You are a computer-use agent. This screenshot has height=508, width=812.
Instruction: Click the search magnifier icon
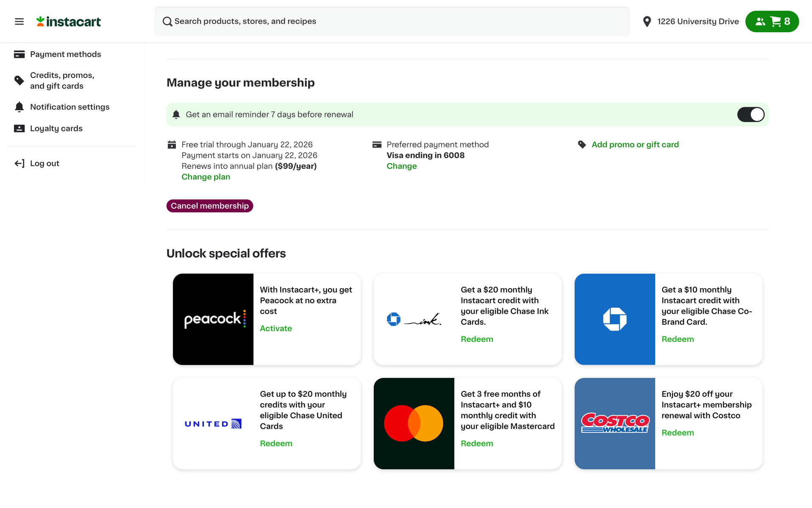pos(167,22)
